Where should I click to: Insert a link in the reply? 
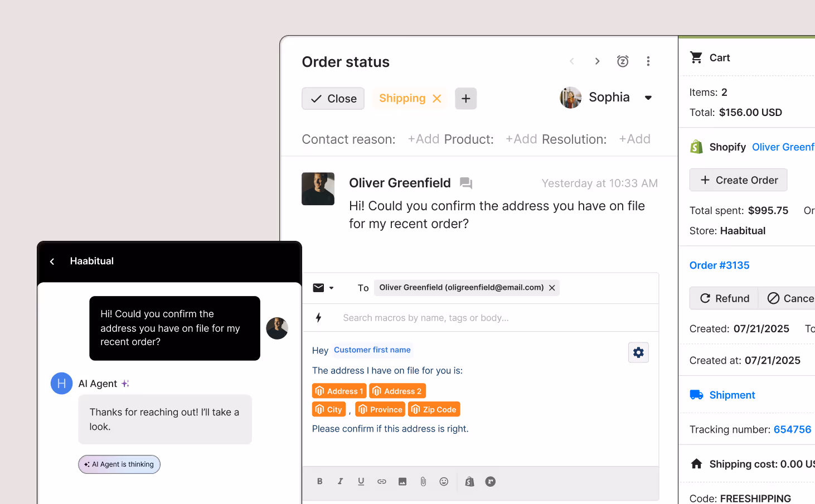click(382, 482)
